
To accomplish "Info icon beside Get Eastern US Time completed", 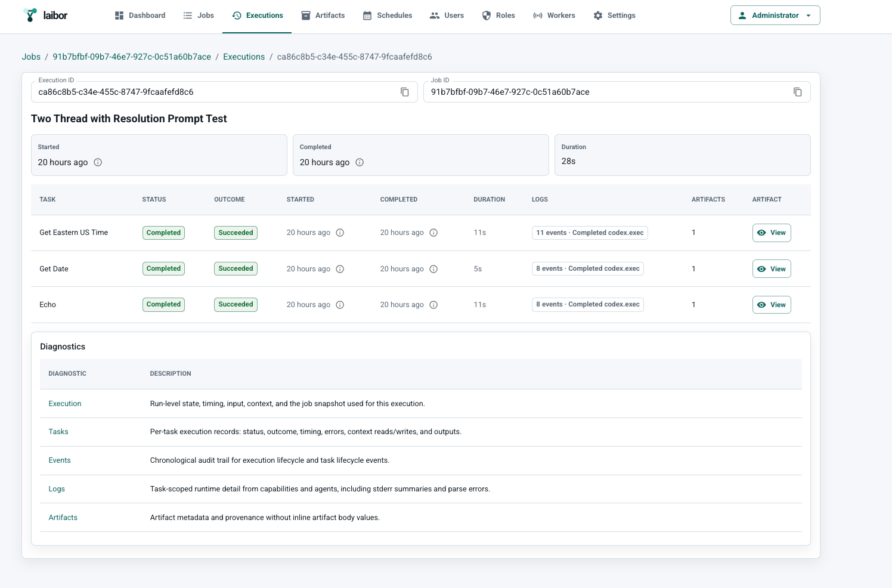I will point(433,233).
